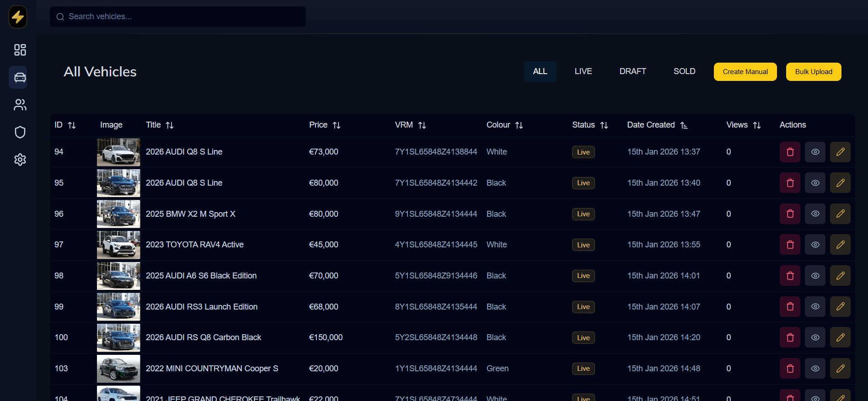The height and width of the screenshot is (401, 868).
Task: Delete the Audi RS Q8 Carbon Black row
Action: pos(790,337)
